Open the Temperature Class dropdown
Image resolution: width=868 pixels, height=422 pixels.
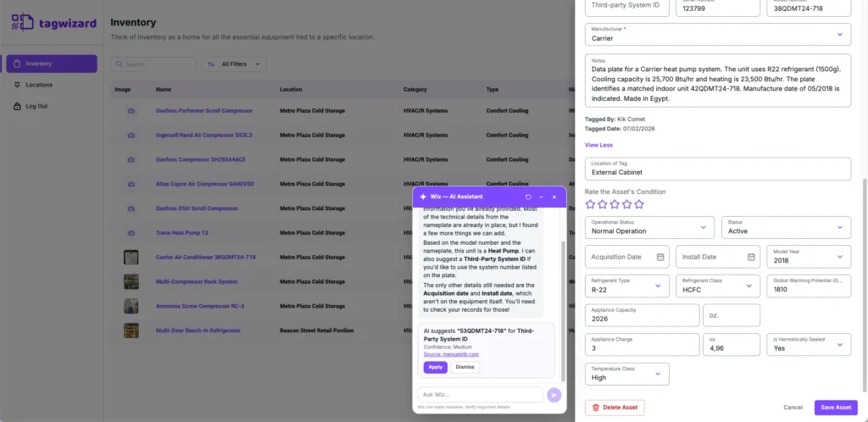tap(627, 374)
